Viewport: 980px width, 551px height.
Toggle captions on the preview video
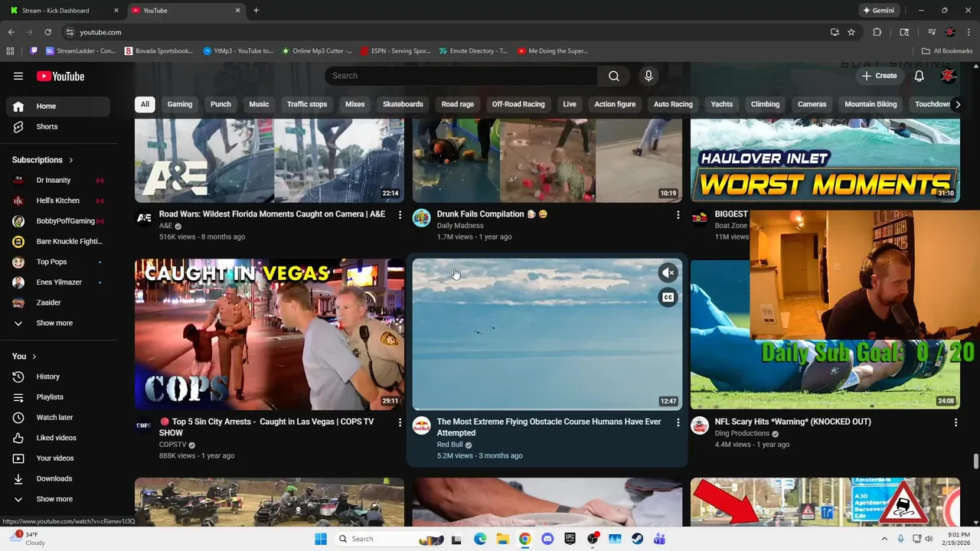(668, 298)
